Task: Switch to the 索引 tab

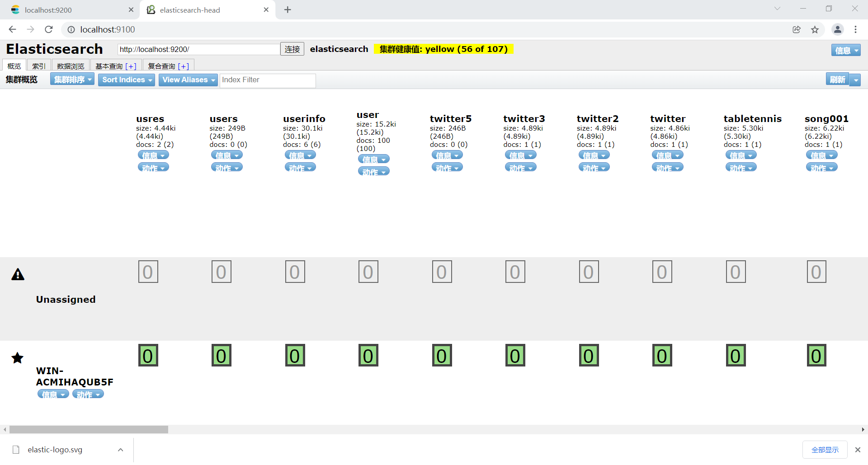Action: tap(39, 66)
